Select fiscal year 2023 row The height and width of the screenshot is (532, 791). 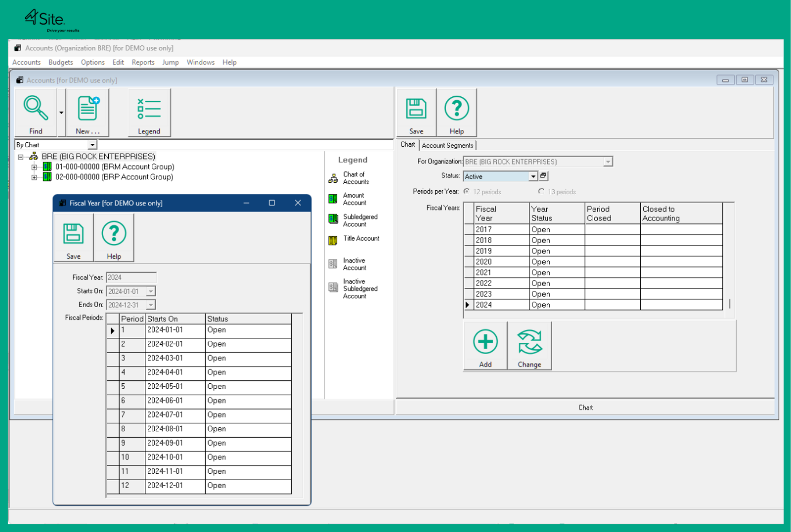click(593, 294)
